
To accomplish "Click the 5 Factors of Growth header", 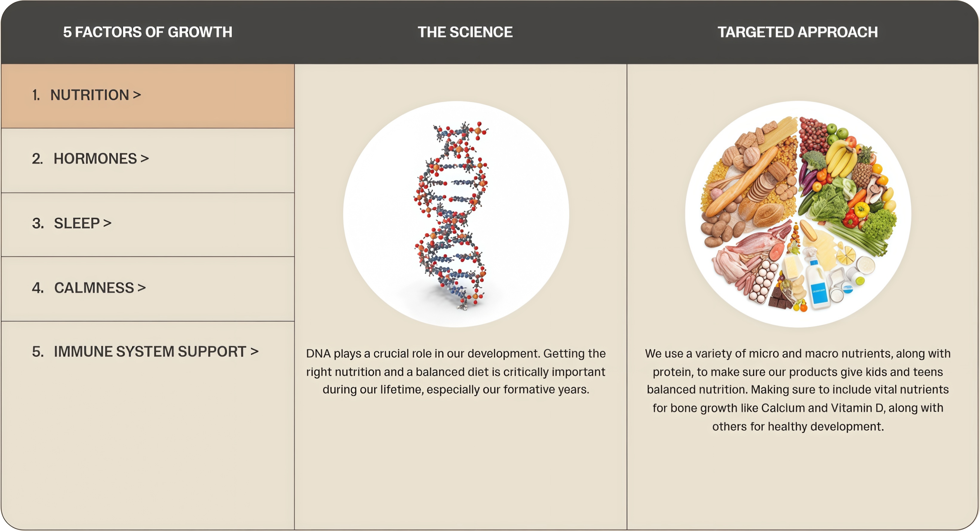I will (x=148, y=32).
